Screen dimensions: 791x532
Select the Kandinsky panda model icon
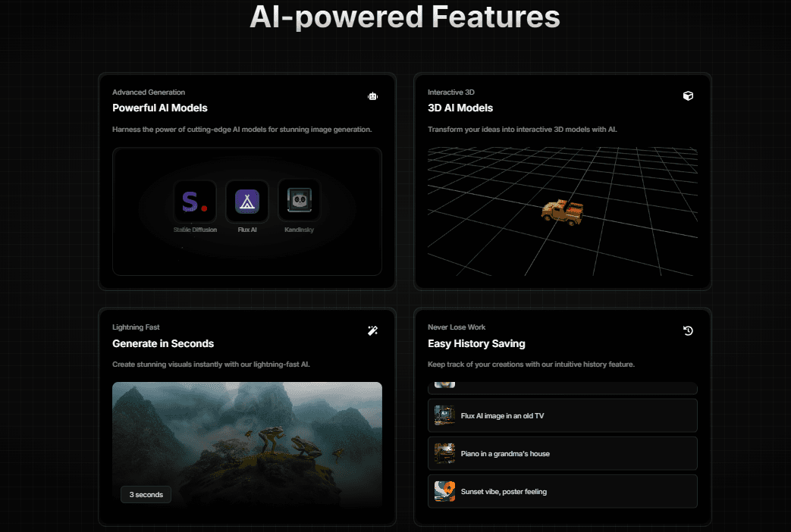[299, 200]
